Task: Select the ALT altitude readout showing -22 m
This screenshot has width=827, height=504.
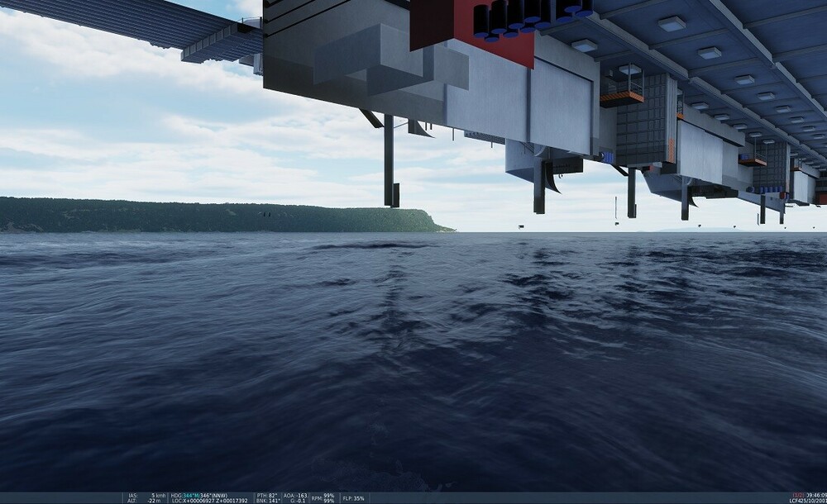Action: click(153, 500)
